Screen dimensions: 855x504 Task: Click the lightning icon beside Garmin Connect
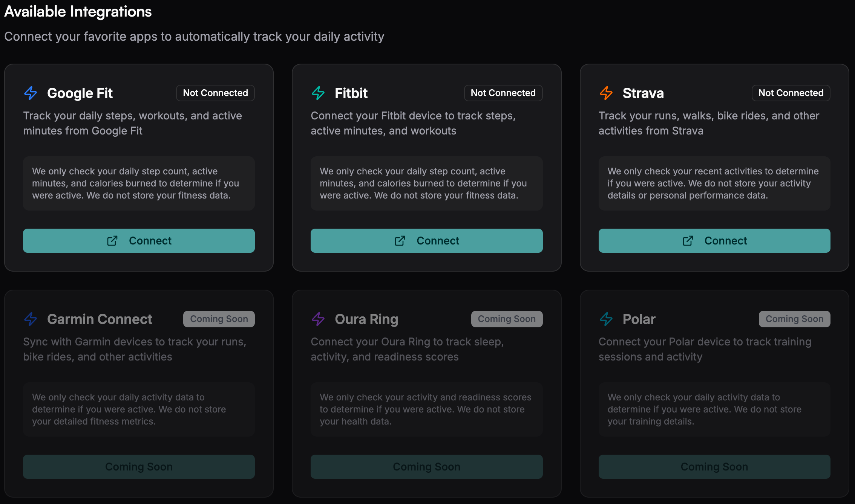pos(31,319)
